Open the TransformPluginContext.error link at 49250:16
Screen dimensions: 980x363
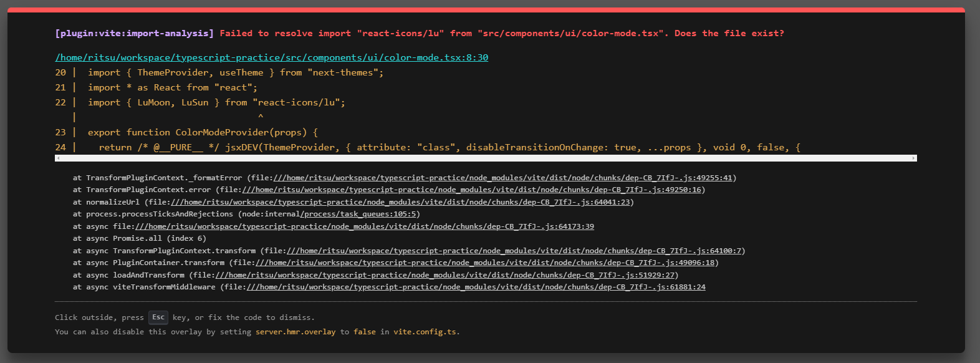pos(472,190)
